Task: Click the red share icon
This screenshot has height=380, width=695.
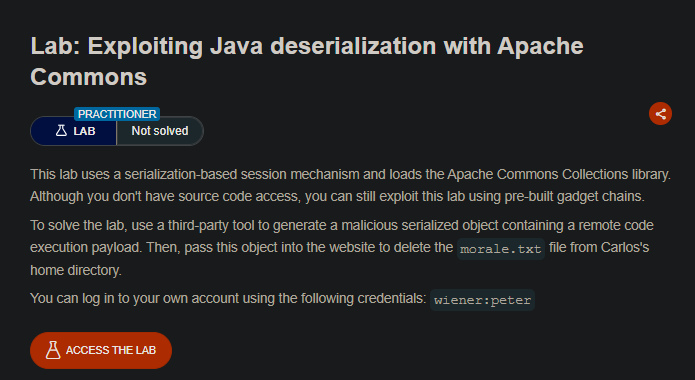Action: (660, 114)
